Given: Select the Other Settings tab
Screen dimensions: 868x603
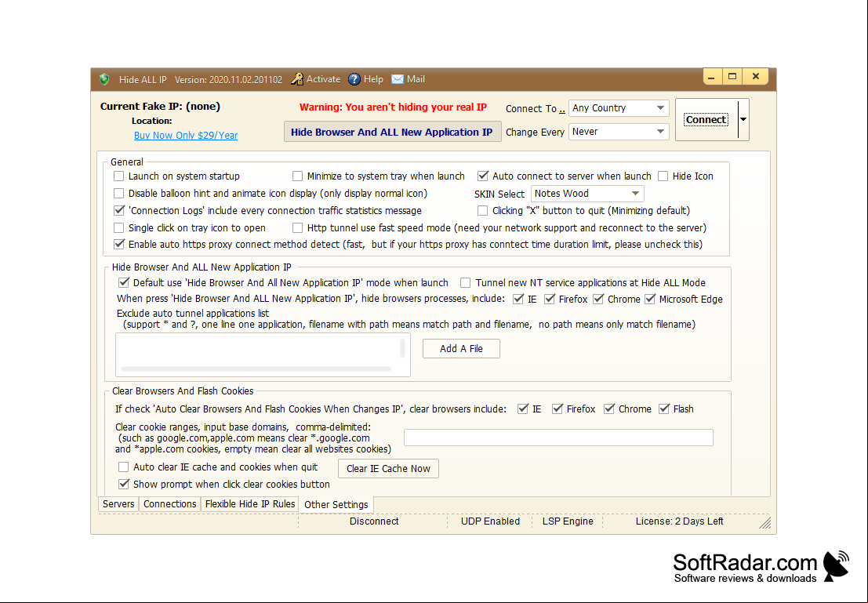Looking at the screenshot, I should (x=336, y=504).
